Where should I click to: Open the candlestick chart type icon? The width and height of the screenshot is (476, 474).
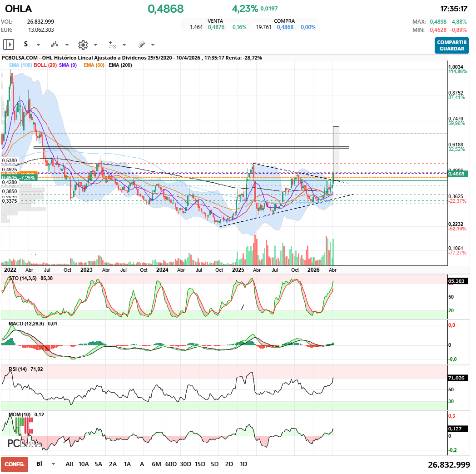click(55, 45)
